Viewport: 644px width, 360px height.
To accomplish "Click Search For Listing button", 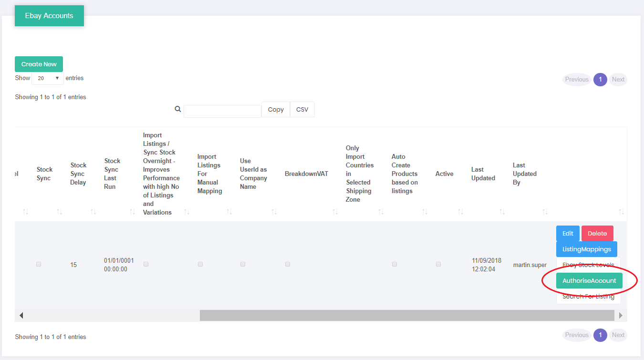I will click(588, 296).
